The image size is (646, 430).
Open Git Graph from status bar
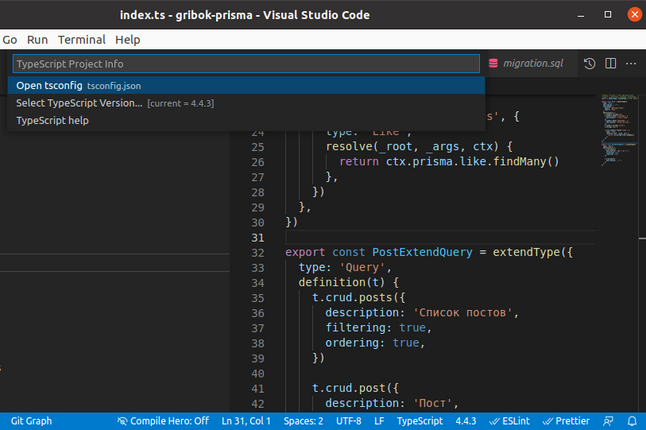click(x=31, y=421)
